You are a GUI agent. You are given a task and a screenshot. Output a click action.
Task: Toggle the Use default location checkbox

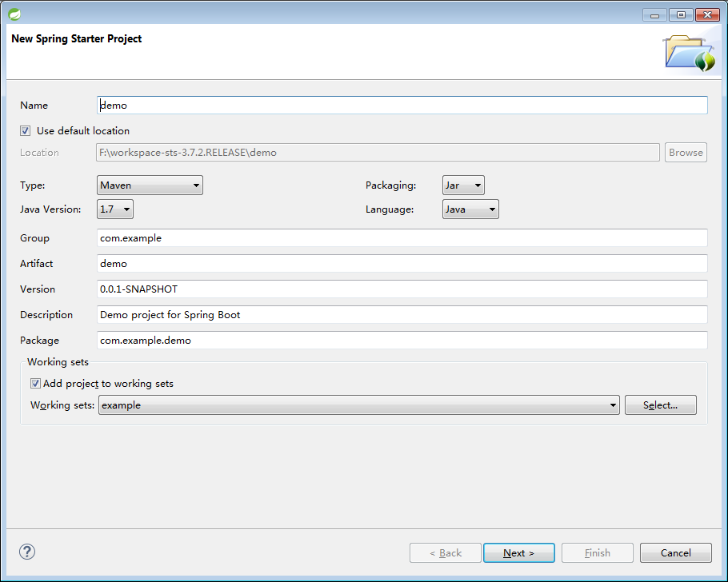point(25,131)
